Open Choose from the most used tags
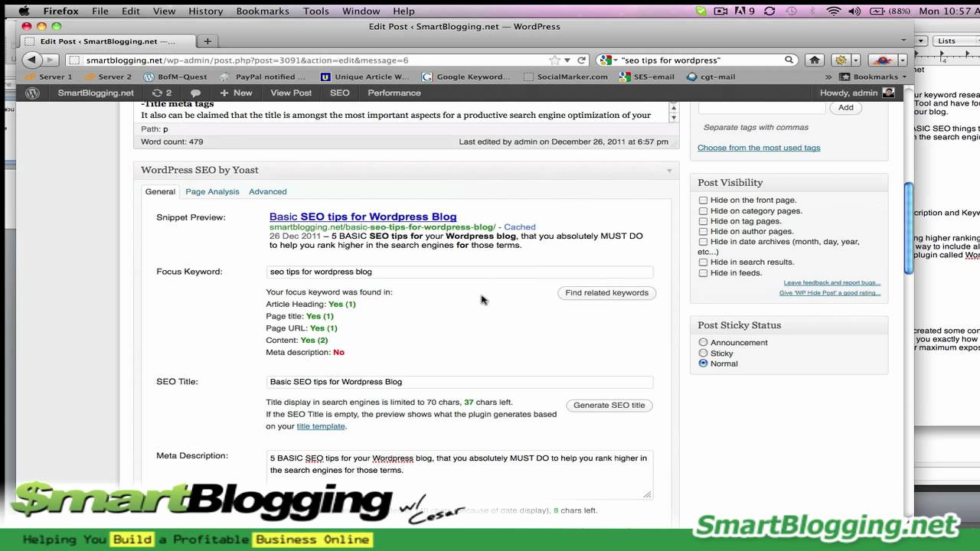The height and width of the screenshot is (551, 980). click(x=759, y=148)
